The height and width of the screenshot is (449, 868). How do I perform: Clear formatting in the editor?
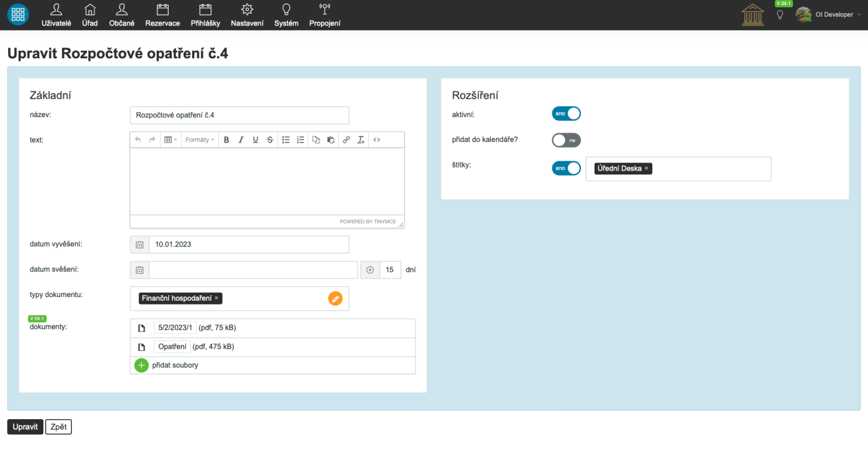click(x=361, y=140)
